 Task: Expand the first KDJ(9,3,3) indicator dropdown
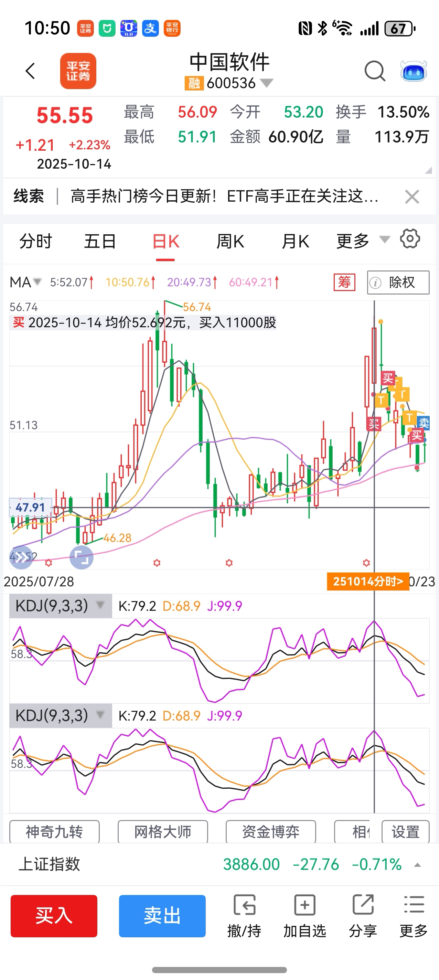click(x=61, y=606)
